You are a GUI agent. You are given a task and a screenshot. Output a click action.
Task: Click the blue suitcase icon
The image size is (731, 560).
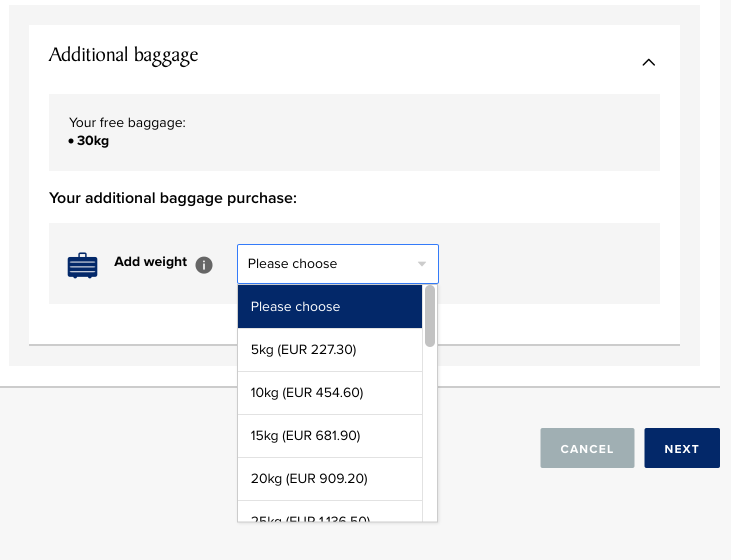point(82,265)
